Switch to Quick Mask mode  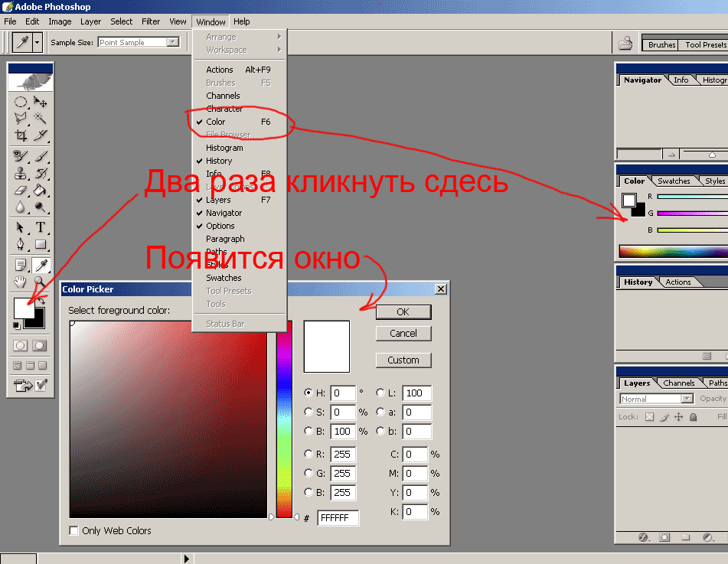(40, 345)
